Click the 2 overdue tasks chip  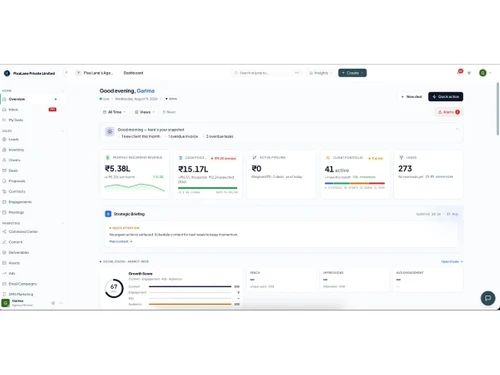(219, 136)
